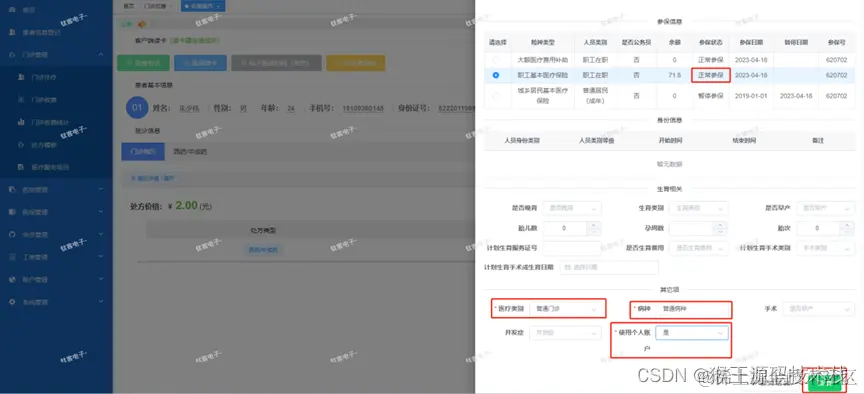864x394 pixels.
Task: Open 处方模板 in the sidebar
Action: tap(56, 144)
